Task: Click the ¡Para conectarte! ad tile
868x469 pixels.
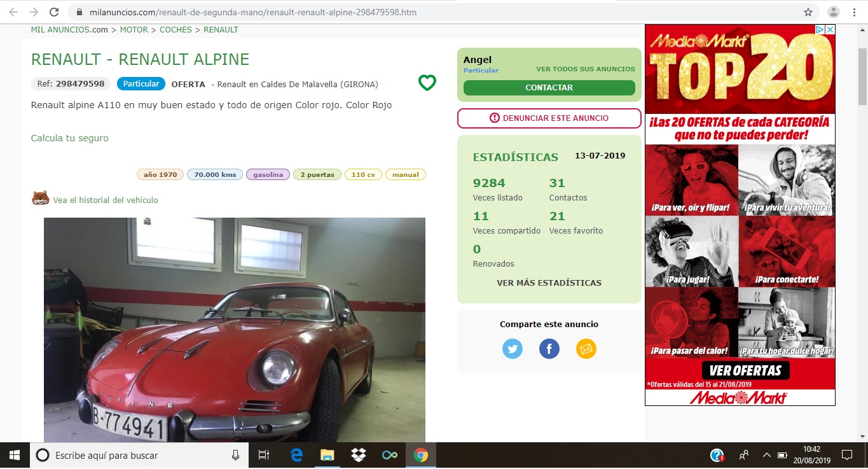Action: [787, 251]
